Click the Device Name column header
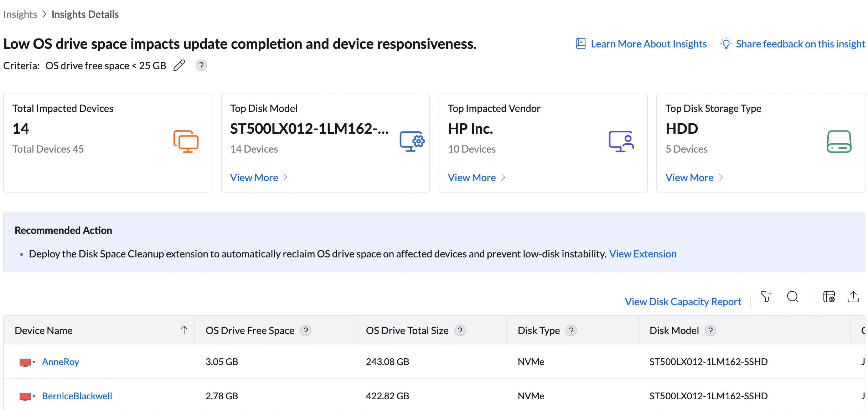This screenshot has width=868, height=410. pyautogui.click(x=99, y=330)
